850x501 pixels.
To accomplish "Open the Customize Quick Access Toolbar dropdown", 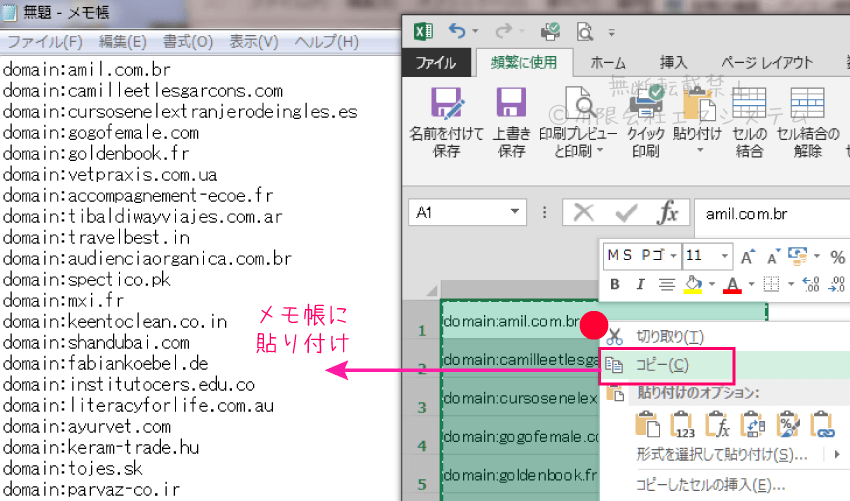I will coord(611,33).
